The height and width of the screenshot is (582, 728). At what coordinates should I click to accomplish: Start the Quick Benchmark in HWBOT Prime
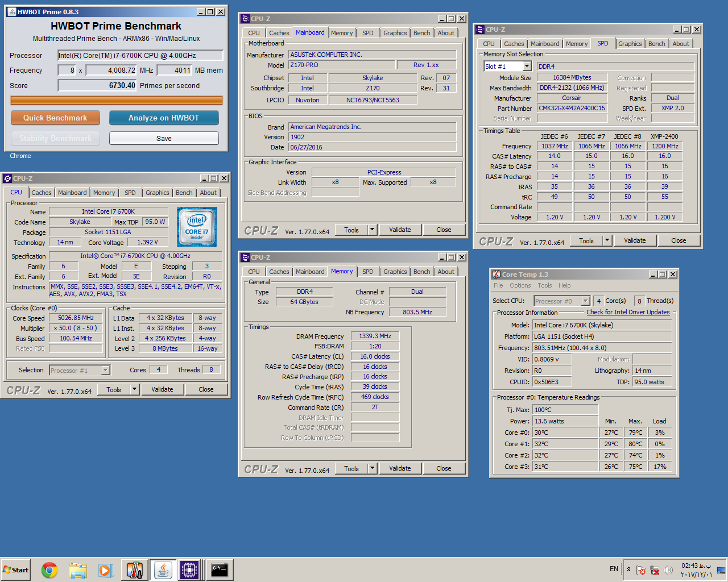[x=55, y=118]
